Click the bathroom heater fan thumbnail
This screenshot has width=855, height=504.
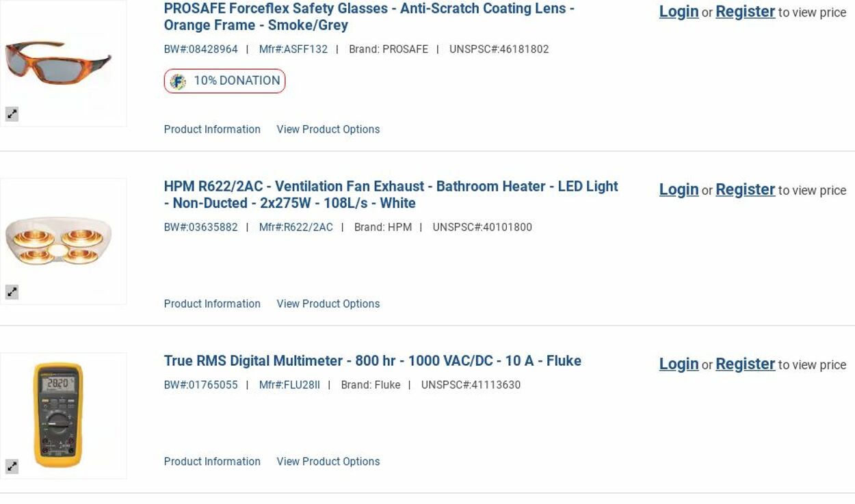click(x=59, y=240)
